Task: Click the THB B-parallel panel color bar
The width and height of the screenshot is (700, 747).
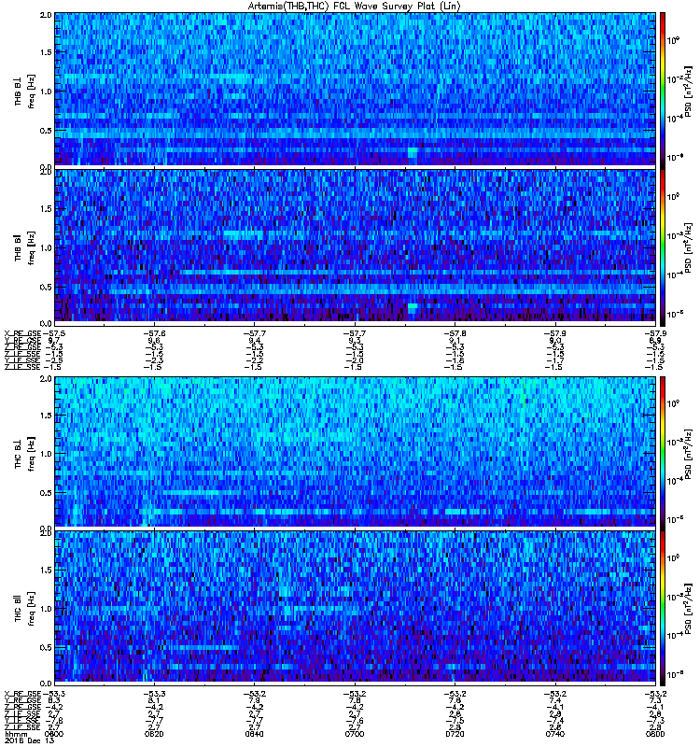Action: (x=663, y=247)
